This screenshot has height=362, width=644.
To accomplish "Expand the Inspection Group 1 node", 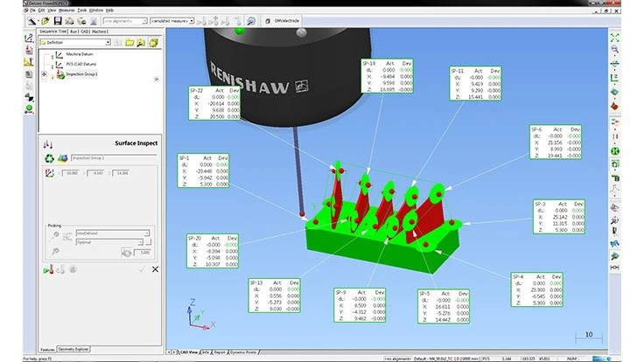I will [44, 74].
